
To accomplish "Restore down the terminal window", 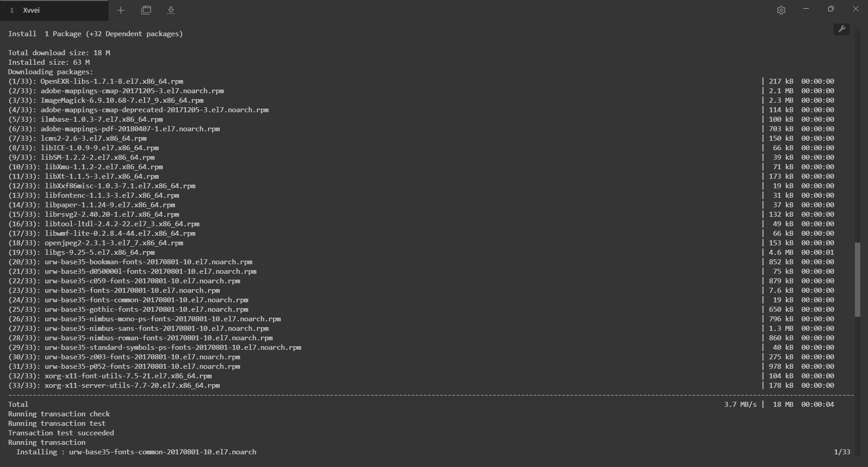I will [x=830, y=9].
